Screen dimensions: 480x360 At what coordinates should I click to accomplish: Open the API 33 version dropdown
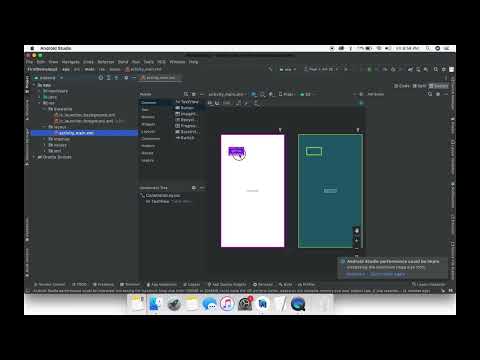click(x=306, y=94)
